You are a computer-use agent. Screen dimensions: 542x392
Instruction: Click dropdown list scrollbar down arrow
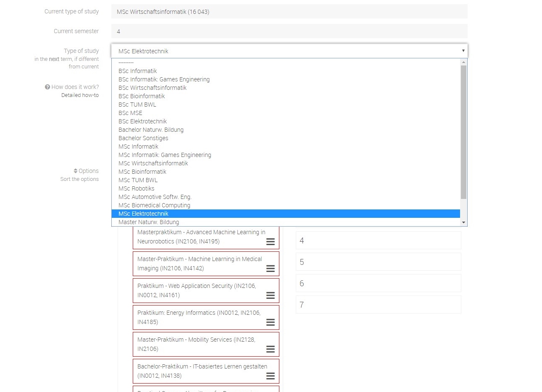point(463,222)
